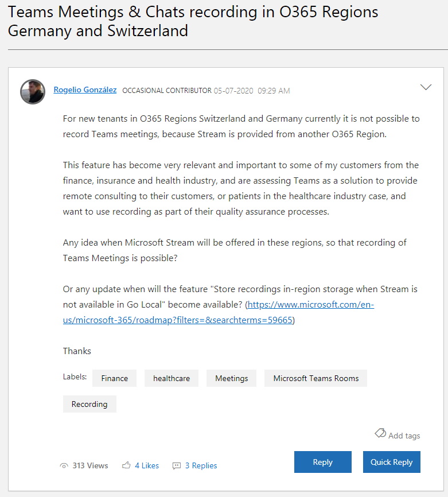Click the tag icon beside Add tags
448x497 pixels.
point(380,433)
